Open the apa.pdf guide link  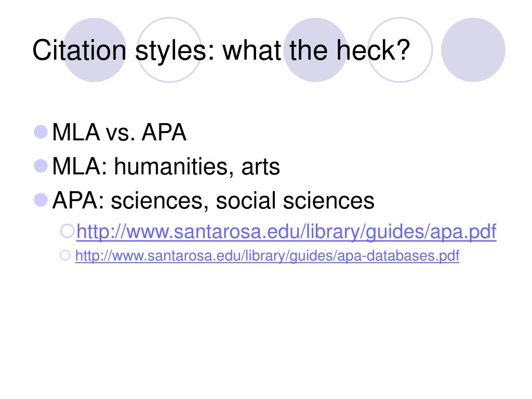(x=286, y=232)
